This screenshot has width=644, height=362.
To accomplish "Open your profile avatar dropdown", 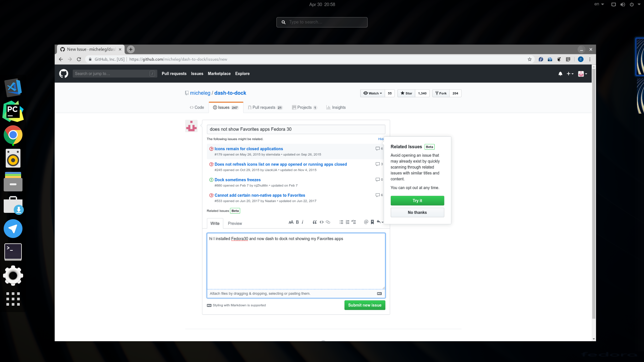I will (x=582, y=73).
